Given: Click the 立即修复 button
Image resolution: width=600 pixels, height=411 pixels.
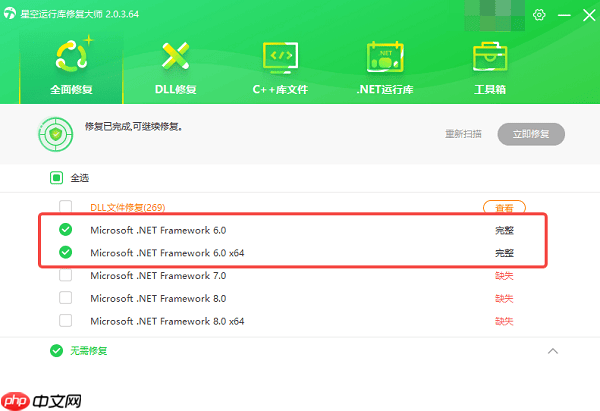Looking at the screenshot, I should click(x=531, y=134).
